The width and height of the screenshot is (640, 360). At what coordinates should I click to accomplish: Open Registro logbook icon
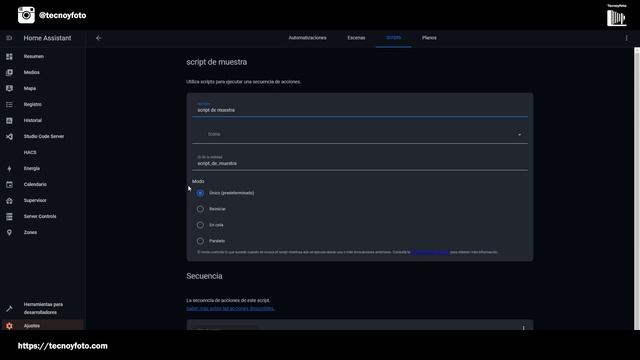click(9, 104)
